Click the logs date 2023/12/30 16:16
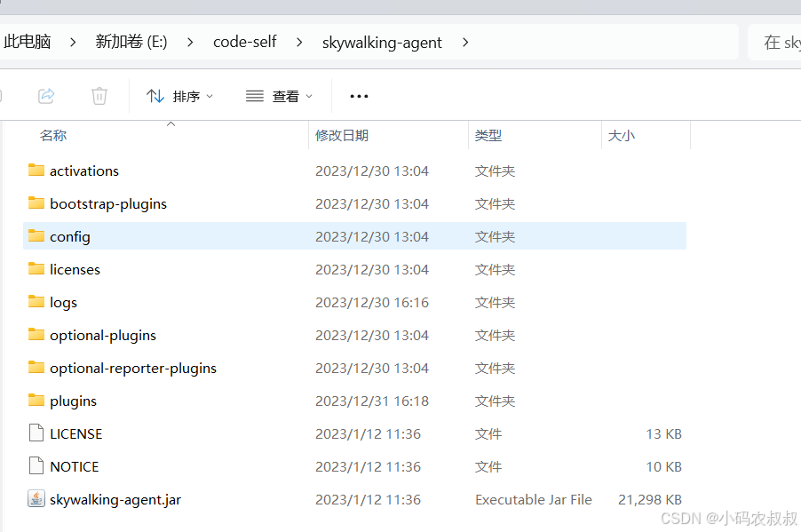 [x=372, y=303]
